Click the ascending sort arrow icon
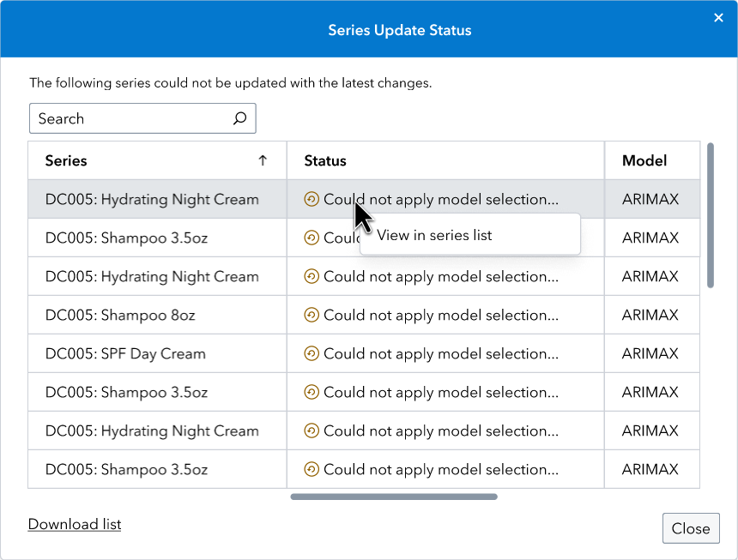This screenshot has width=738, height=560. [263, 160]
